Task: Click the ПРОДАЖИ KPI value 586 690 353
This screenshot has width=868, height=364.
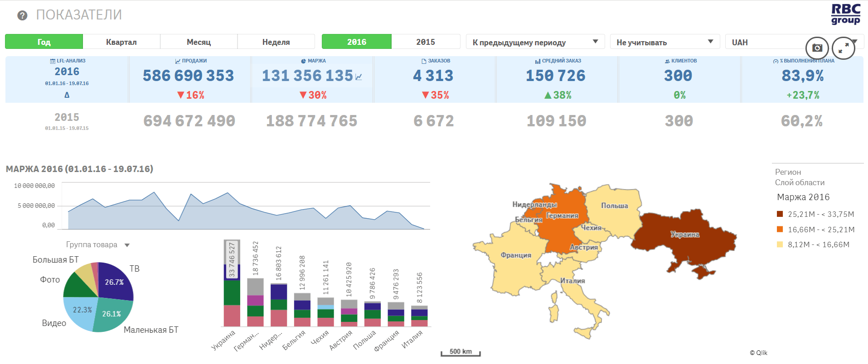Action: pyautogui.click(x=188, y=76)
